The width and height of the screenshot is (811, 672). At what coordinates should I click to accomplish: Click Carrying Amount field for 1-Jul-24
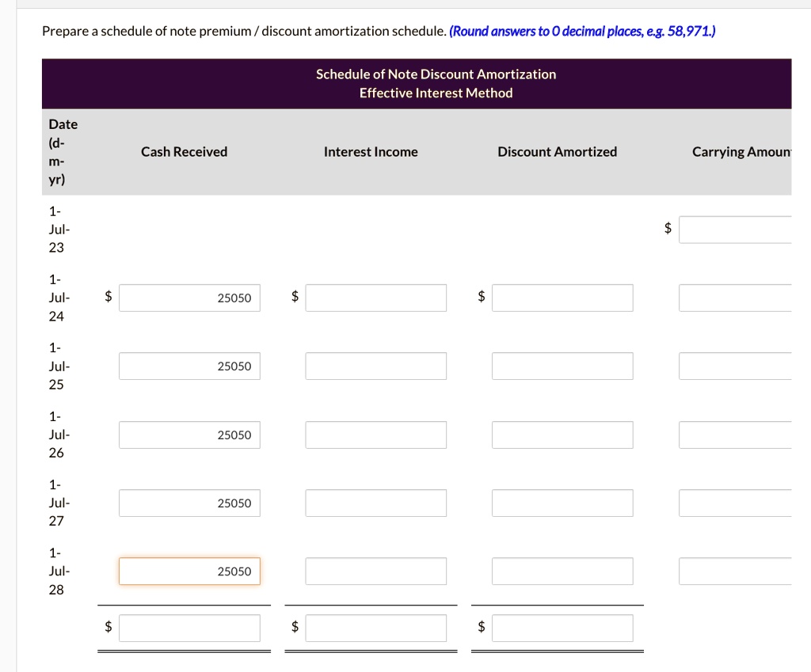pos(735,298)
